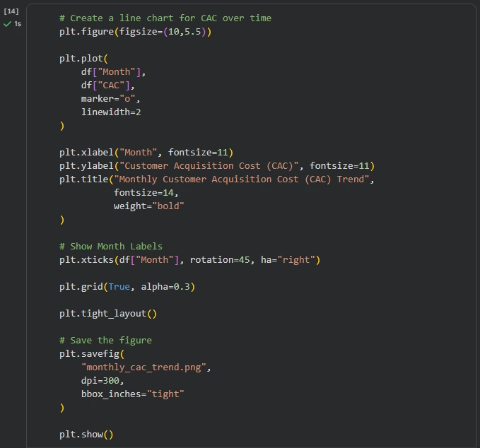This screenshot has width=480, height=448.
Task: Click the plt.xticks rotation=45 line
Action: [x=189, y=260]
